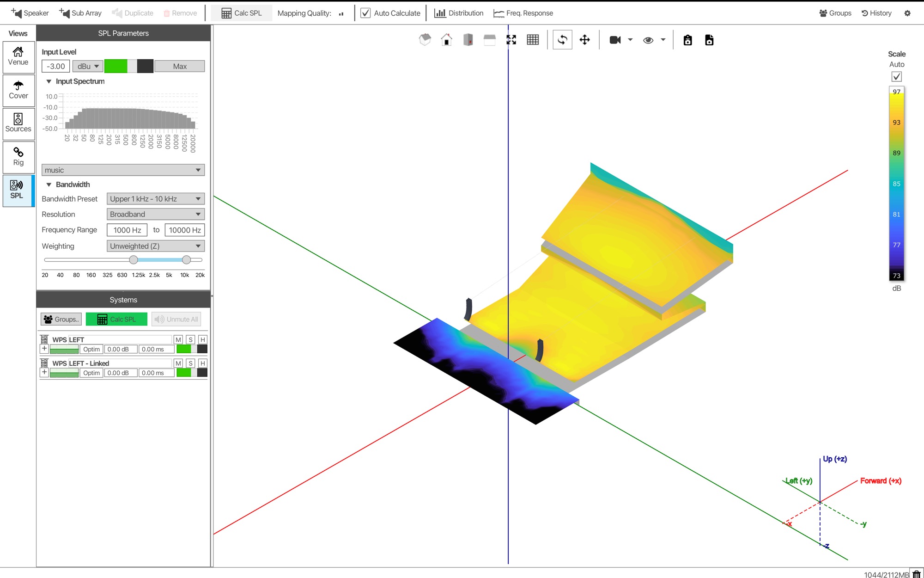Copy screenshot to clipboard icon
The height and width of the screenshot is (578, 924).
click(x=687, y=40)
